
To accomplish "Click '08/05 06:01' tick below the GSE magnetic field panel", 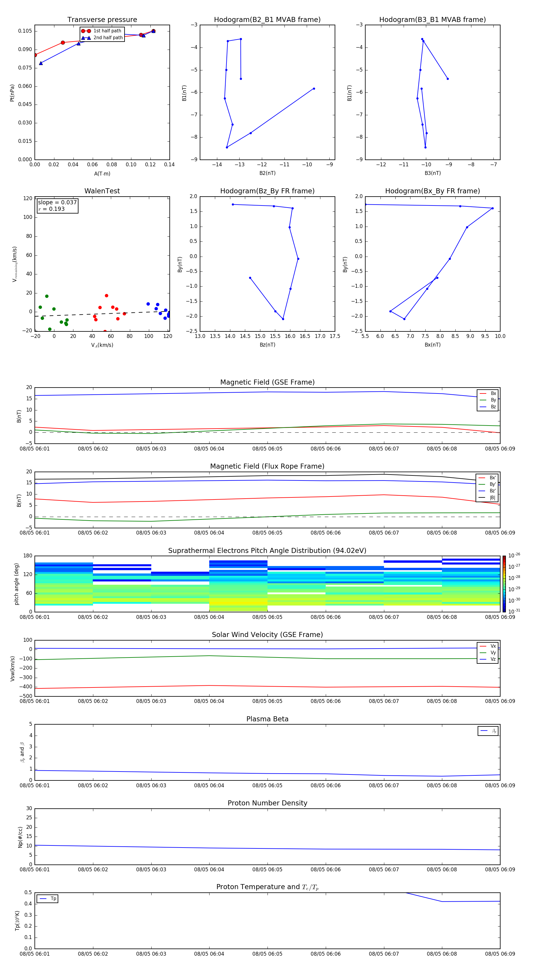I will tap(35, 449).
